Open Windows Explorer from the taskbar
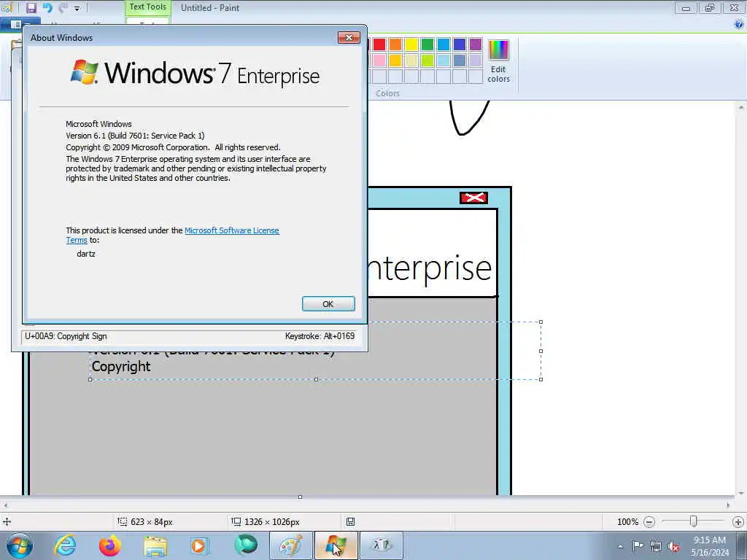This screenshot has height=560, width=747. (x=155, y=545)
